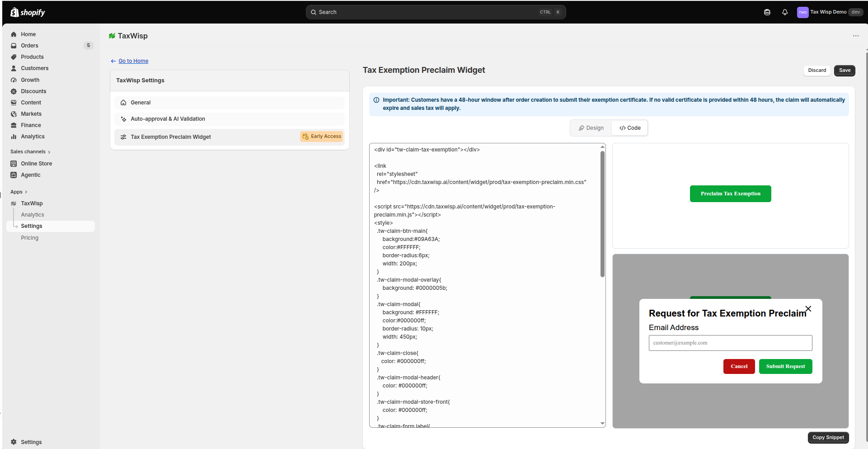The height and width of the screenshot is (449, 868).
Task: Open the Sidekick assistant icon in the top bar
Action: point(767,12)
